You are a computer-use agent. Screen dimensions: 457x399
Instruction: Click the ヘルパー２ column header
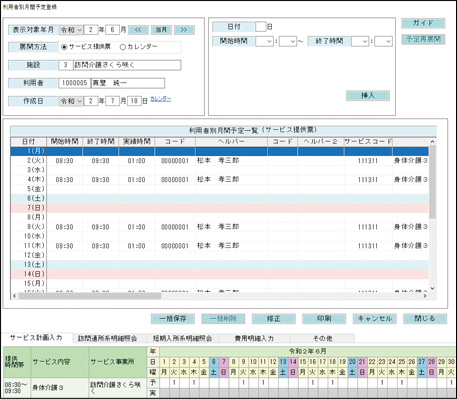(321, 142)
